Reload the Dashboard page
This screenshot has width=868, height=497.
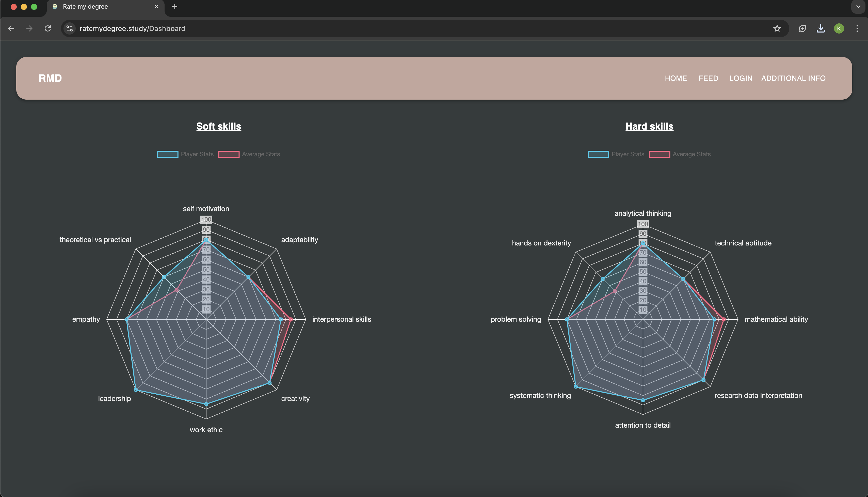[48, 28]
